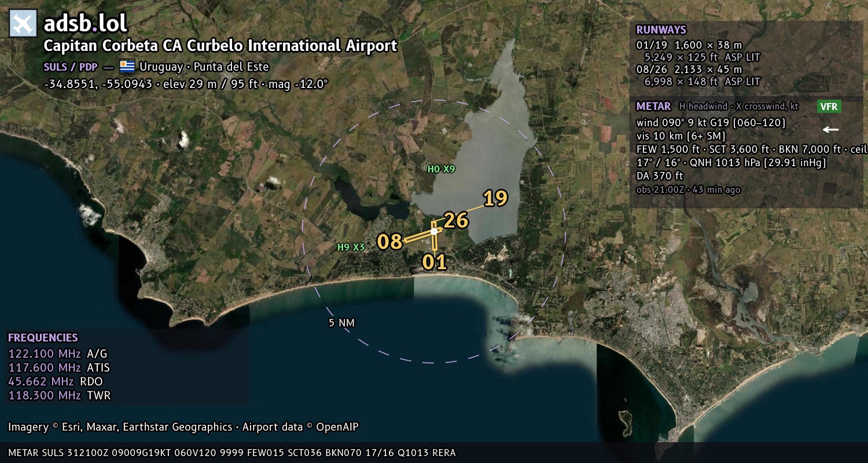Click the Uruguay flag icon
This screenshot has width=868, height=463.
point(127,67)
